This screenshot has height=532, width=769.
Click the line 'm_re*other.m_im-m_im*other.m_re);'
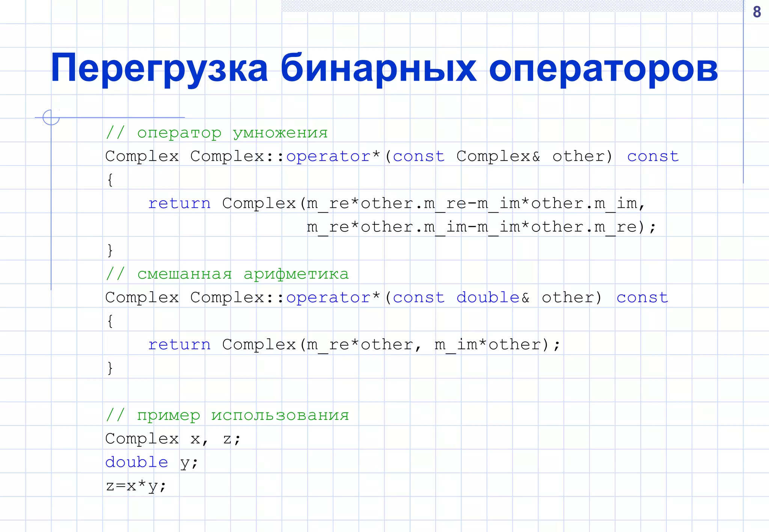click(481, 227)
